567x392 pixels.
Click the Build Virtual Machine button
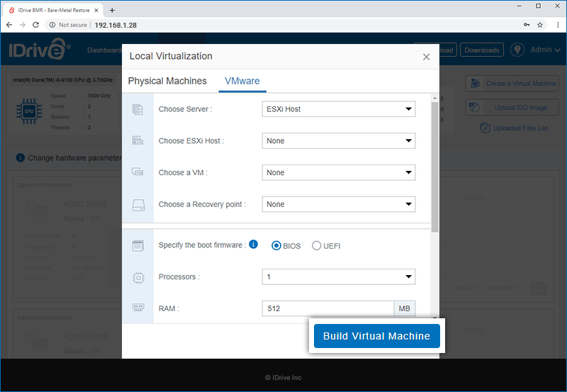pos(376,336)
